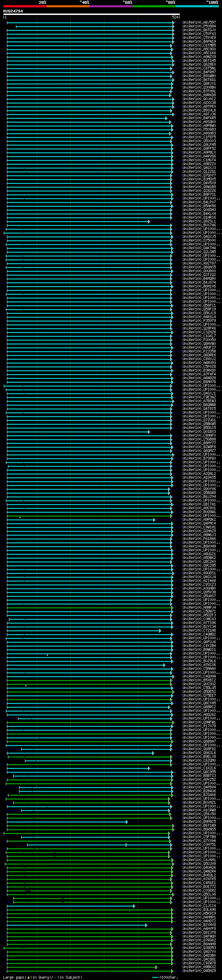The image size is (222, 980).
Task: Select hit label UniRef100_P61866
Action: click(199, 539)
